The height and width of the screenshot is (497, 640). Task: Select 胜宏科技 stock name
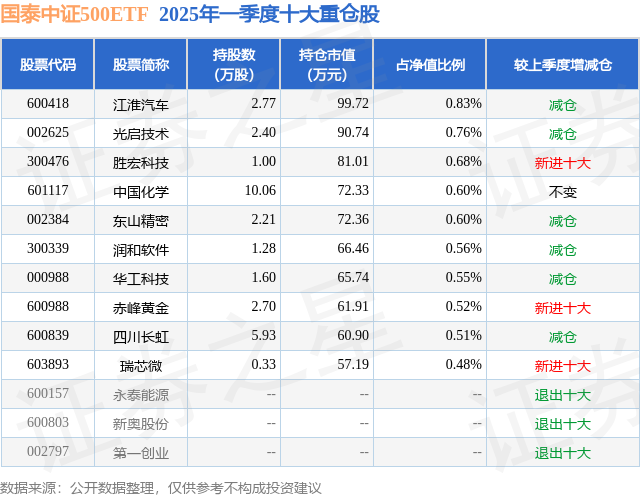(x=141, y=162)
